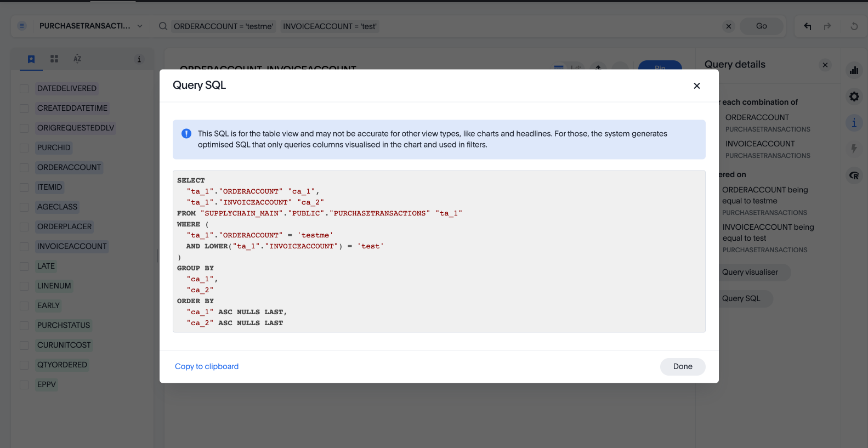Viewport: 868px width, 448px height.
Task: Click the lightning bolt icon in sidebar
Action: tap(854, 149)
